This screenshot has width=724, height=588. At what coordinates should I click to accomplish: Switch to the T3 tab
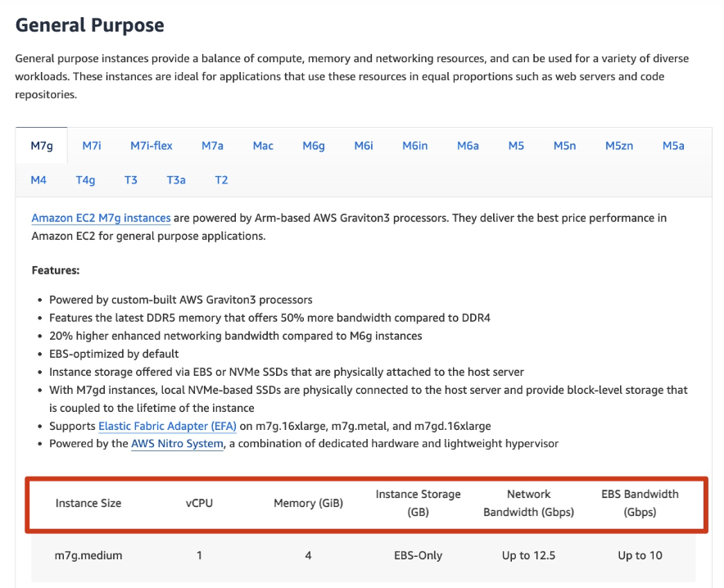(x=131, y=180)
